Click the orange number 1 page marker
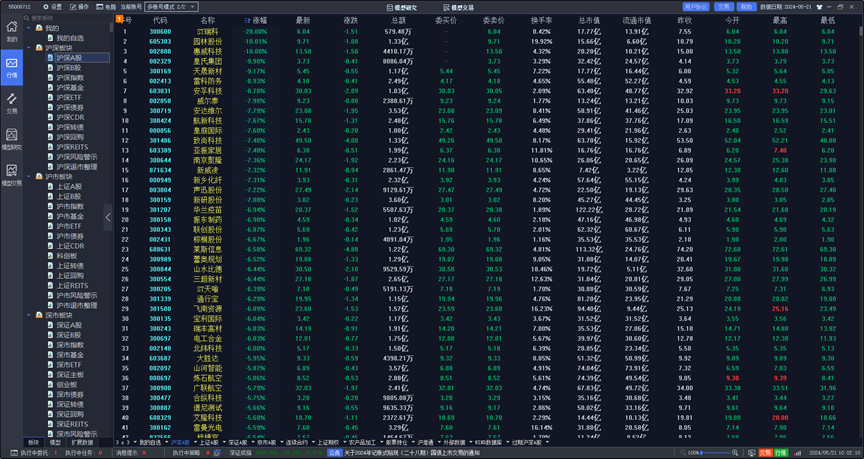This screenshot has height=459, width=864. pos(119,19)
